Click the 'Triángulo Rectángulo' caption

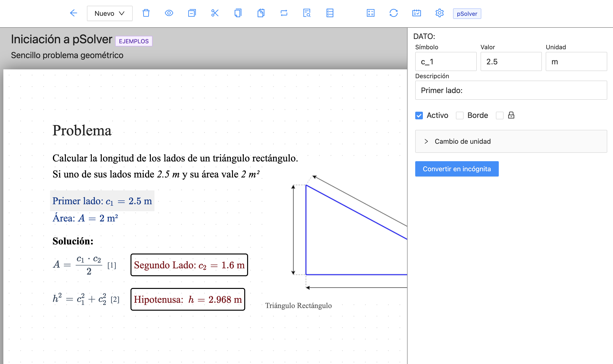click(x=298, y=306)
